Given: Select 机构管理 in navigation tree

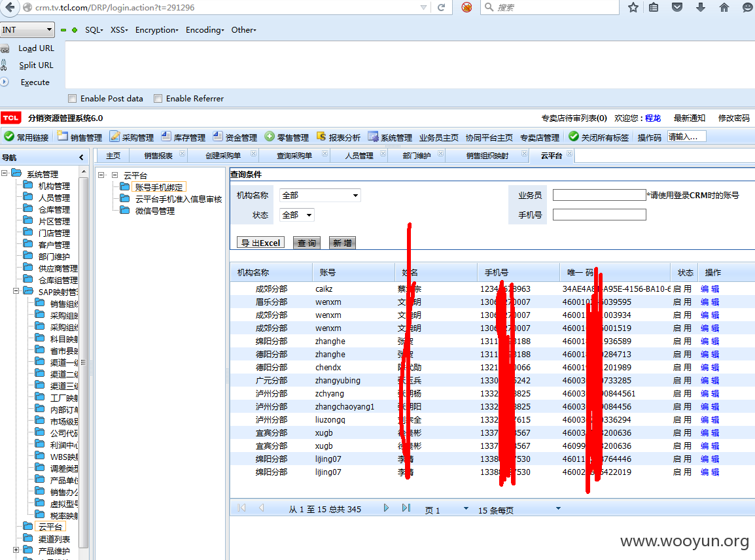Looking at the screenshot, I should (54, 186).
